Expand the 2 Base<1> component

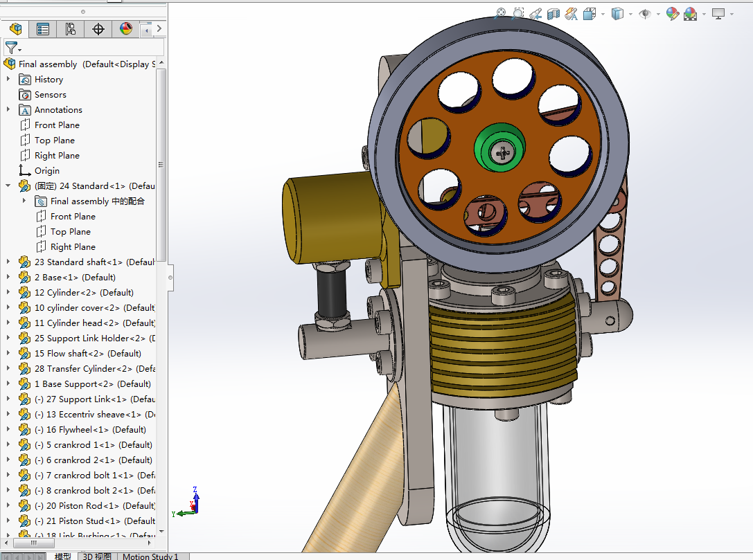8,276
